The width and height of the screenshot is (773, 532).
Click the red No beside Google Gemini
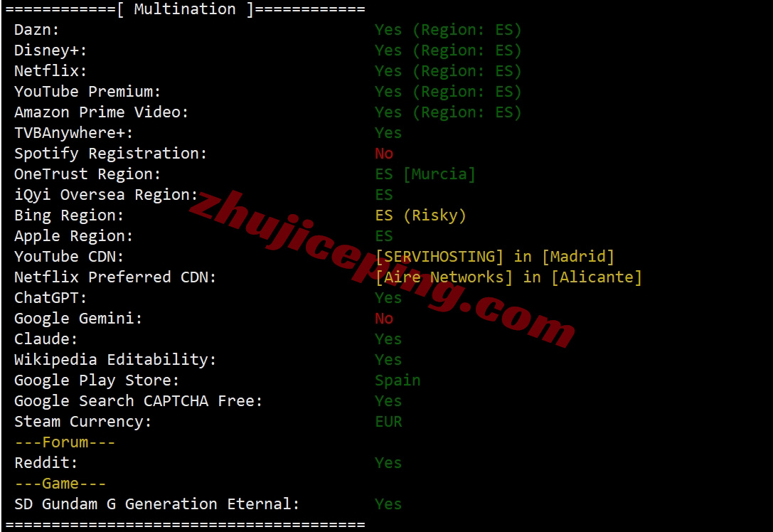pos(383,319)
